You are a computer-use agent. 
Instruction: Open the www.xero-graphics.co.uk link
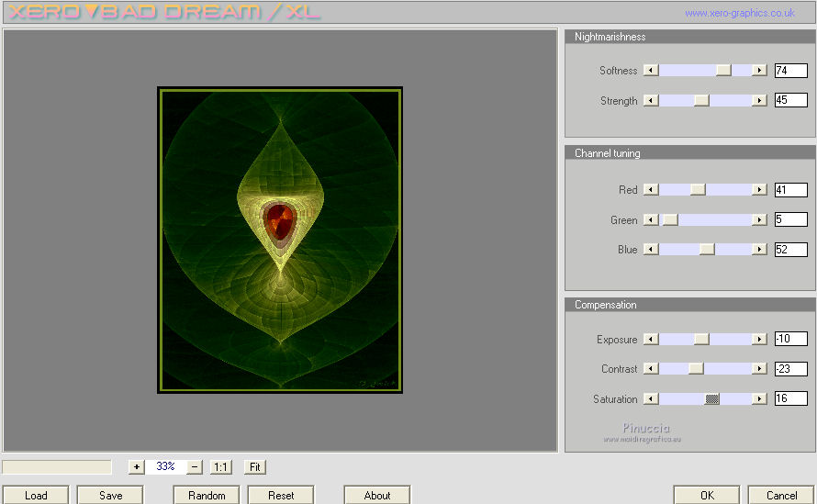pyautogui.click(x=740, y=13)
